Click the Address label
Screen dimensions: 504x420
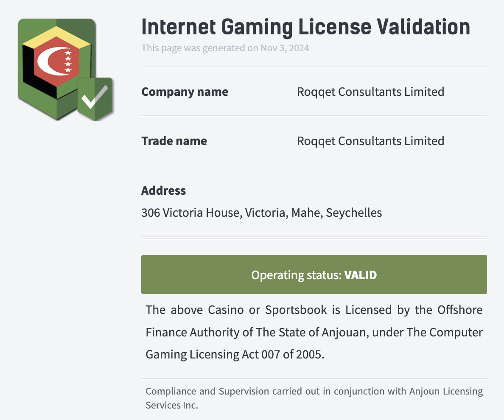tap(163, 190)
